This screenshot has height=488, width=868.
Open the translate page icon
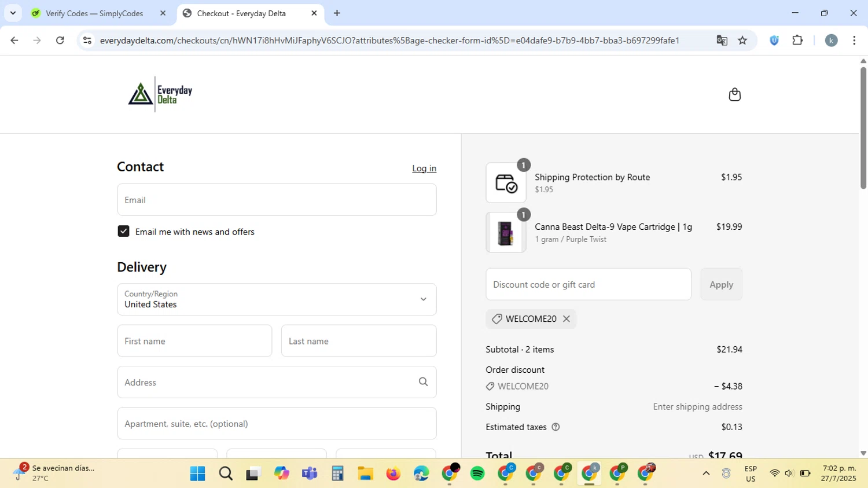[x=722, y=41]
